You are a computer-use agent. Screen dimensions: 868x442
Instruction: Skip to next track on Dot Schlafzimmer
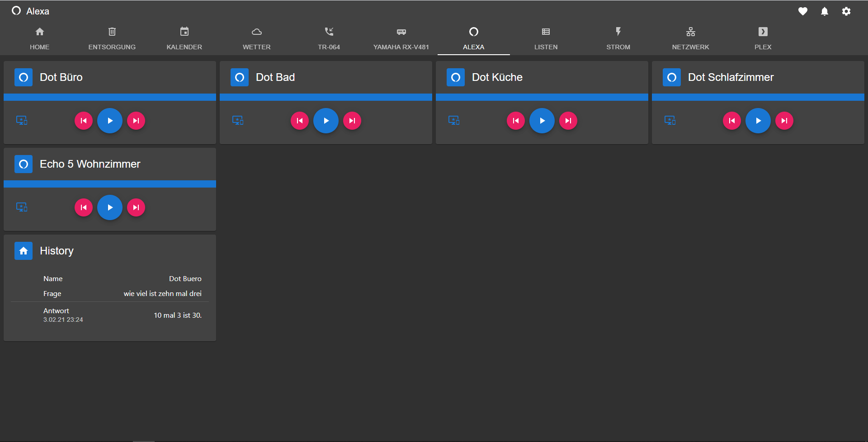coord(784,121)
